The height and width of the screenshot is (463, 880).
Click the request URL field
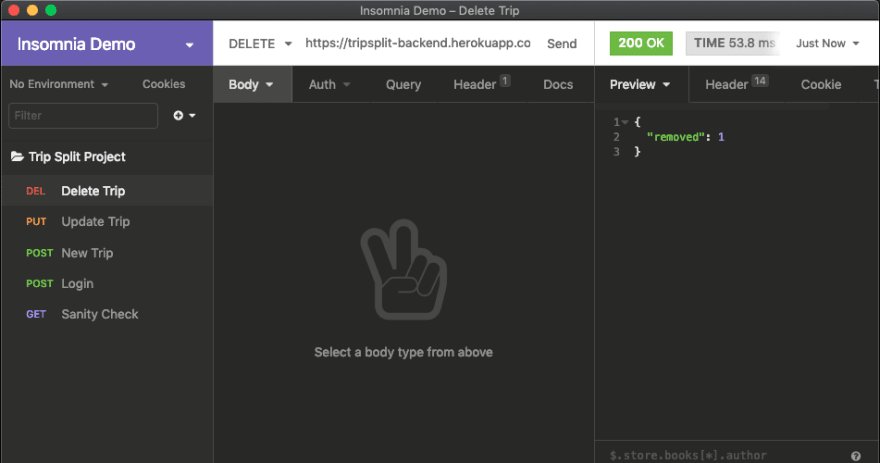418,43
